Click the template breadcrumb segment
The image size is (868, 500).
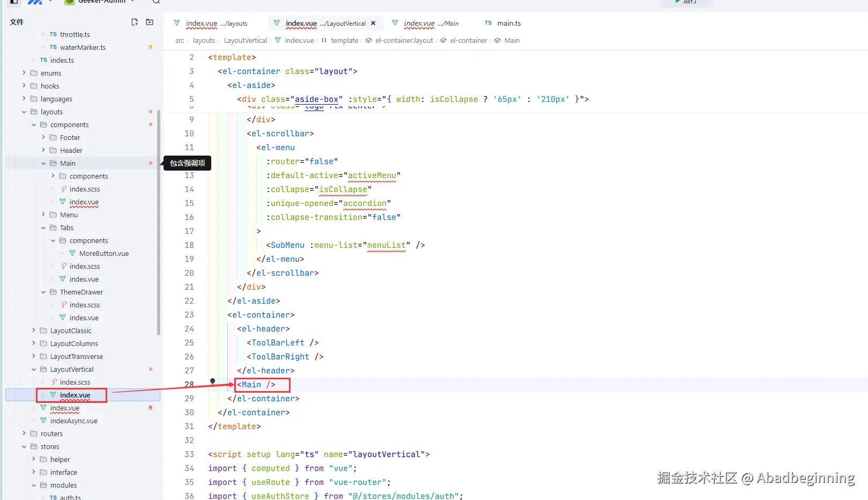345,41
